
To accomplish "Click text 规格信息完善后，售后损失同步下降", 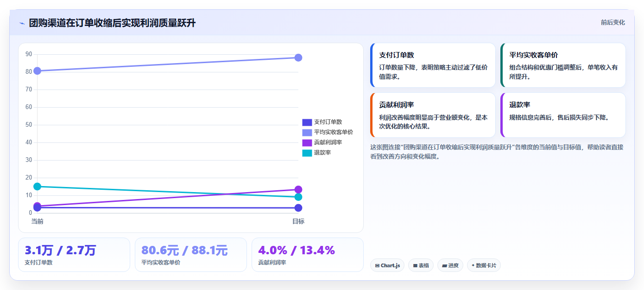I will (x=559, y=117).
